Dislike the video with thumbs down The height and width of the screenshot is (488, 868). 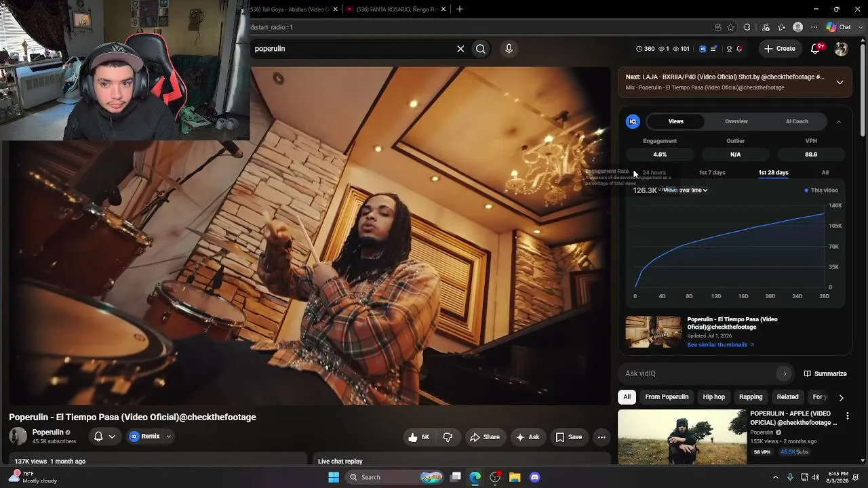tap(448, 437)
